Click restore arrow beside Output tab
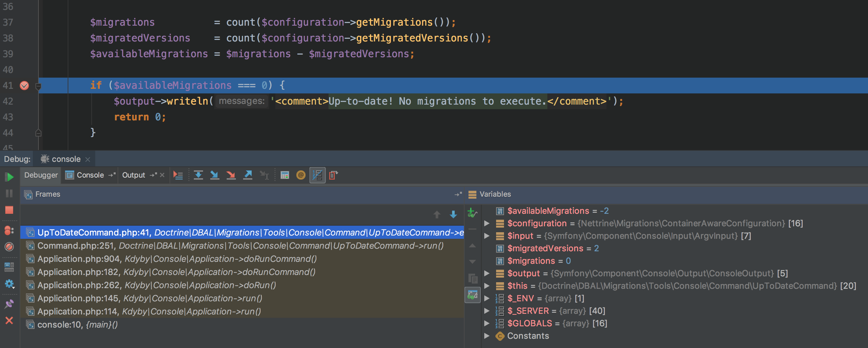This screenshot has height=348, width=868. pyautogui.click(x=153, y=175)
